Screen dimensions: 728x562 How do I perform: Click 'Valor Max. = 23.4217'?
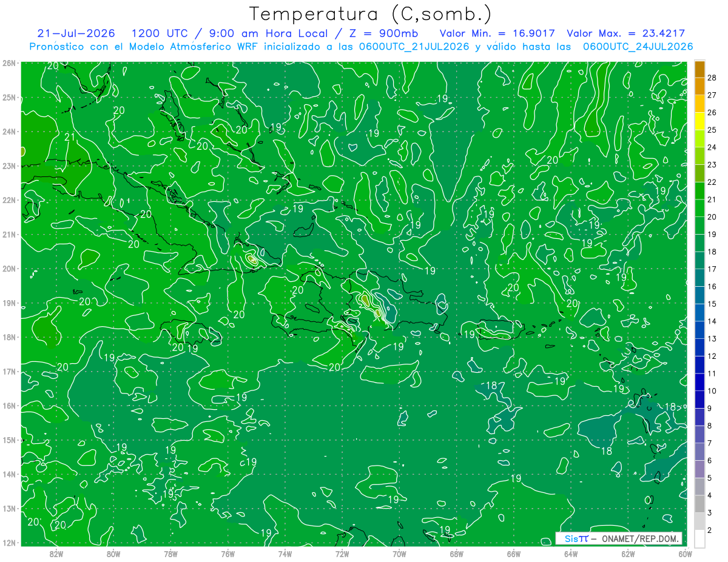pyautogui.click(x=625, y=33)
